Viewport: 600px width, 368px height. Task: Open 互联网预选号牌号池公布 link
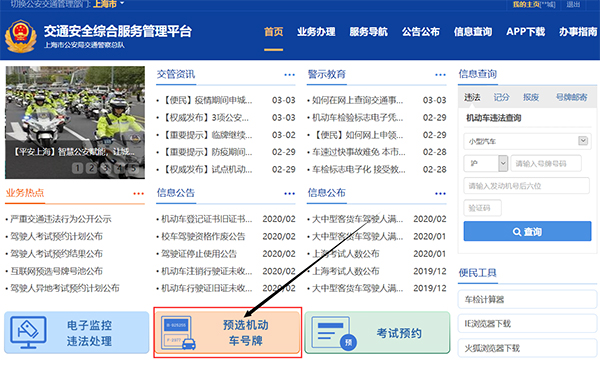pyautogui.click(x=56, y=271)
